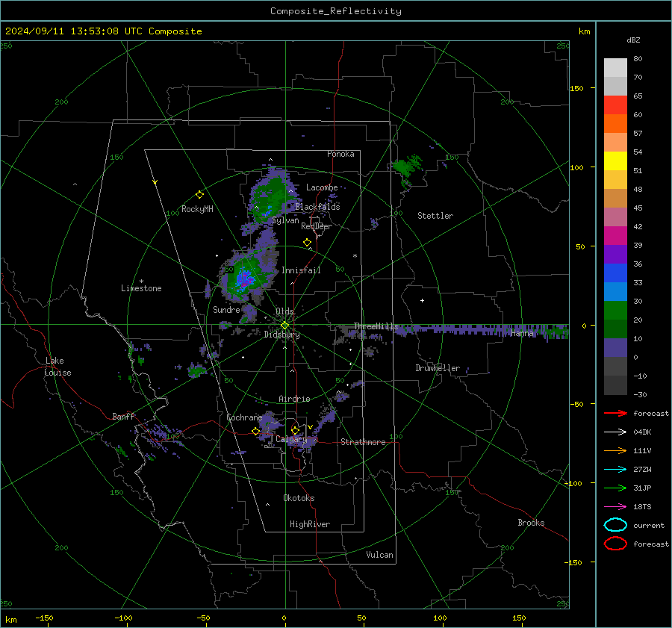Click the white 04DK arrow icon
This screenshot has width=672, height=628.
(615, 432)
